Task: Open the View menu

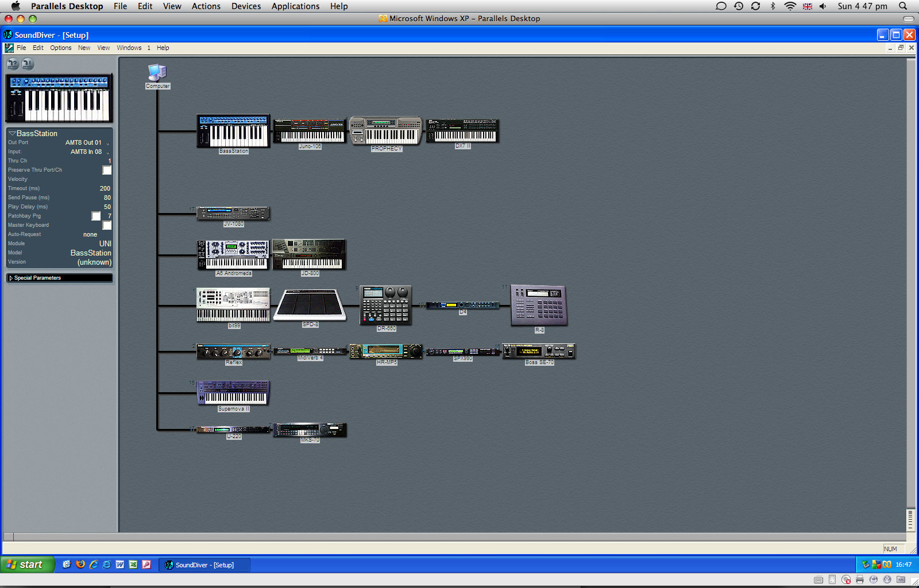Action: point(103,48)
